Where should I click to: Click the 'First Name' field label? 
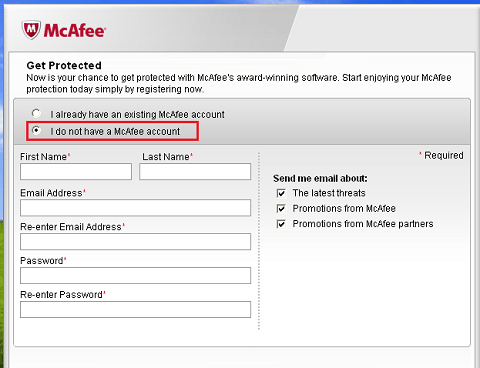[x=43, y=157]
